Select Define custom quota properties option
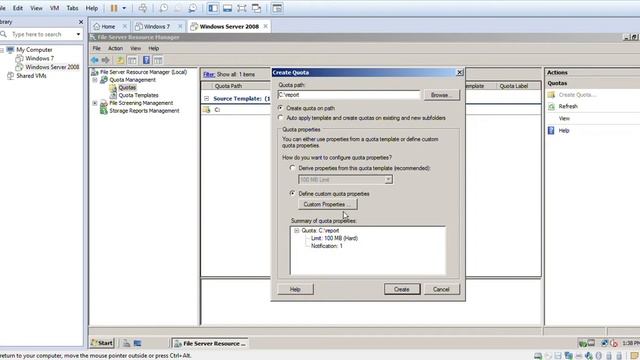Screen dimensions: 640x360 (x=292, y=193)
